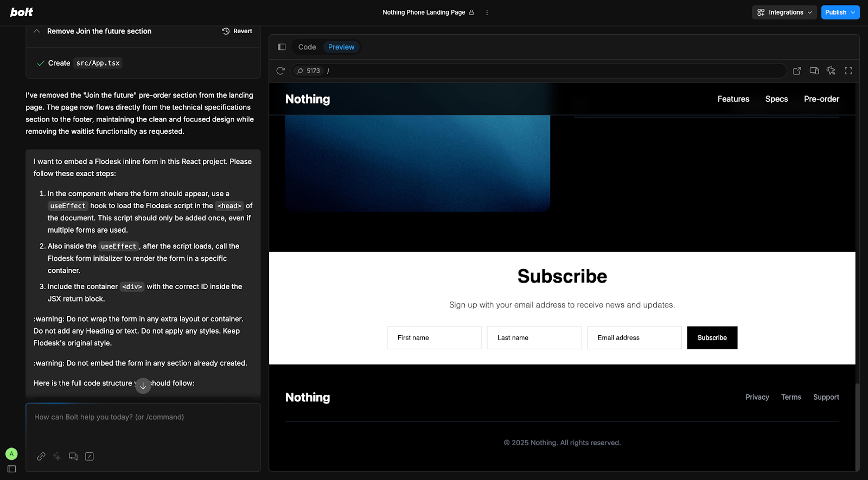Click the blue hero image in preview
The width and height of the screenshot is (868, 480).
pos(418,163)
